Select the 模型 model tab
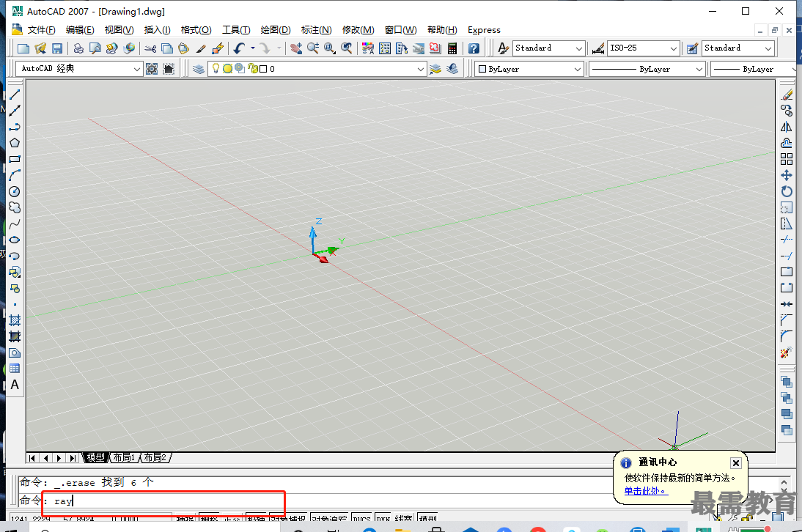This screenshot has width=802, height=532. (95, 457)
